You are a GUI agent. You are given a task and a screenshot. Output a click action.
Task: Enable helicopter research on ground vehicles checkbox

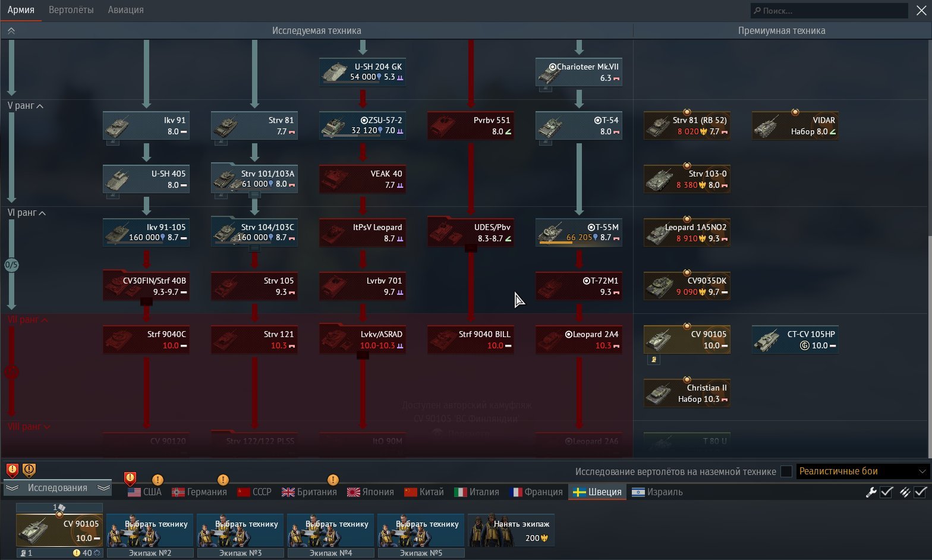click(786, 471)
